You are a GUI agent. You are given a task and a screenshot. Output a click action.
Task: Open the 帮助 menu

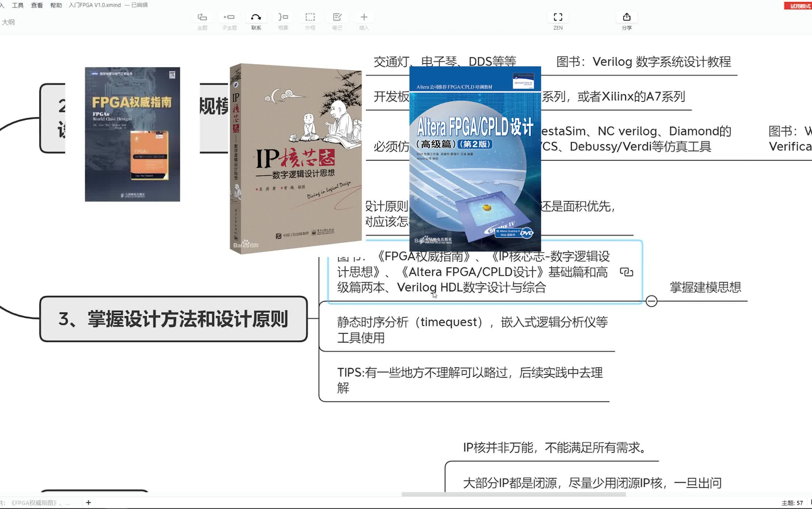click(56, 5)
